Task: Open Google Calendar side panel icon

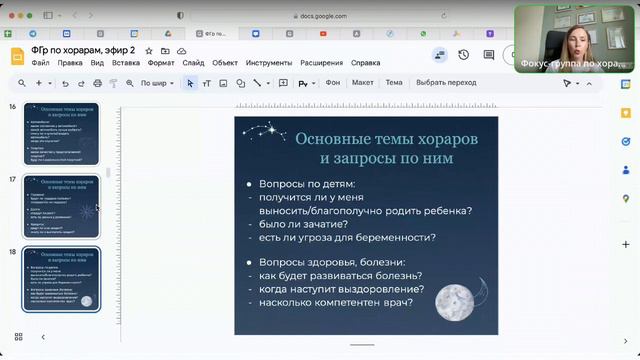Action: pyautogui.click(x=626, y=84)
